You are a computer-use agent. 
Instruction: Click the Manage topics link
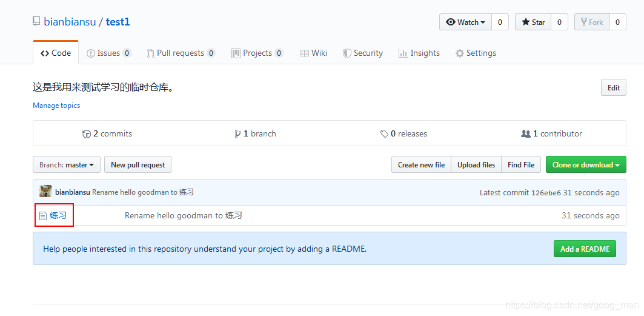tap(56, 106)
